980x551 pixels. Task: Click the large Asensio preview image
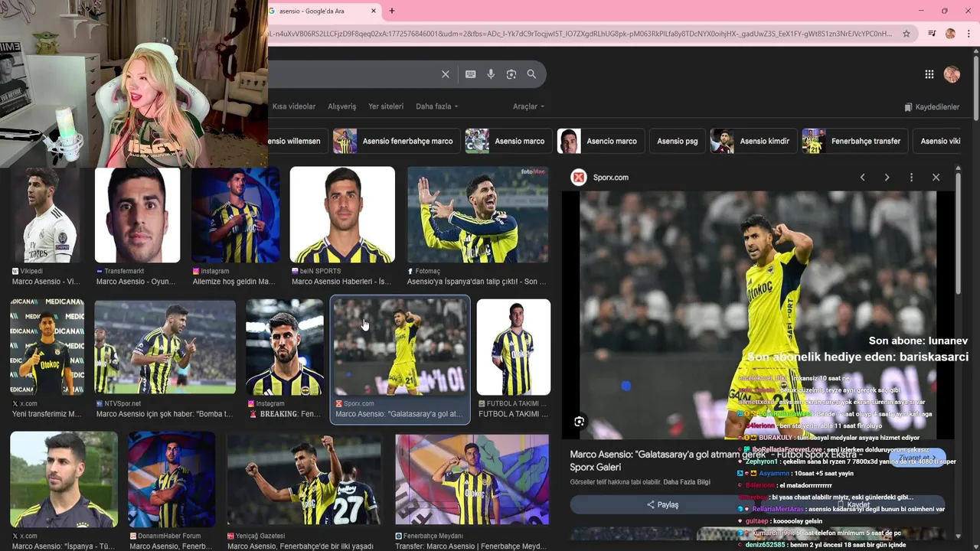coord(758,315)
